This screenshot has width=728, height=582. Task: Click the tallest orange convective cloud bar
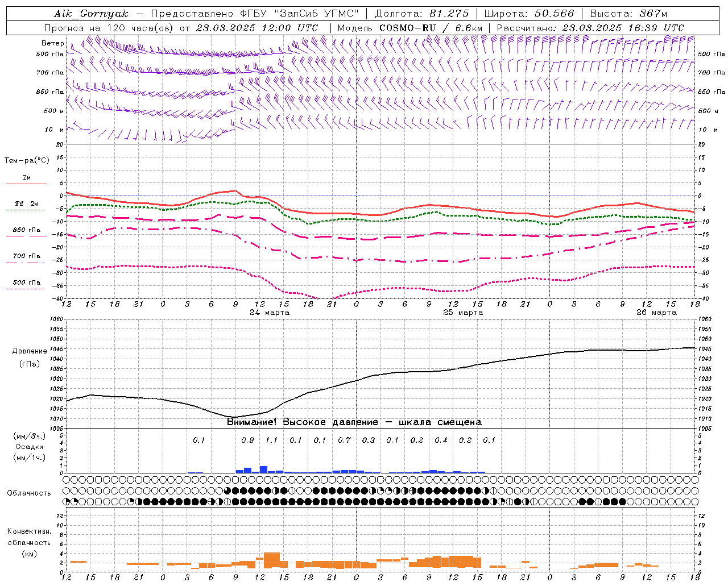tap(272, 560)
